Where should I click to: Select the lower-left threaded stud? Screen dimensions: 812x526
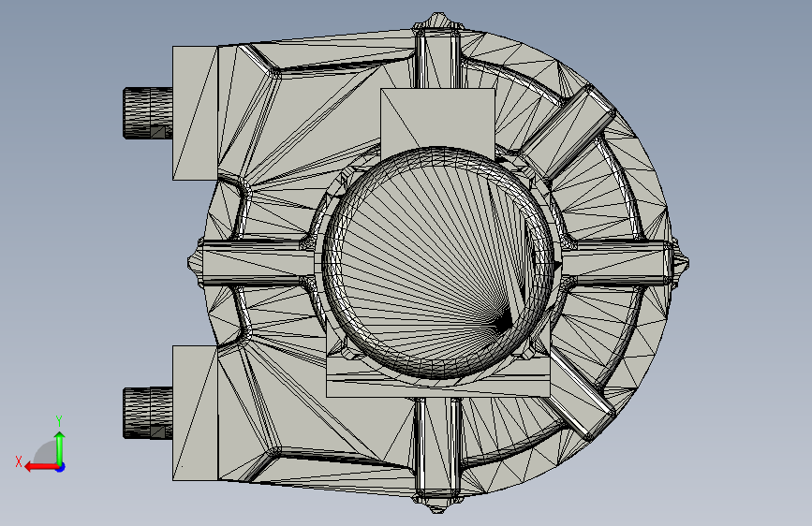click(x=148, y=413)
